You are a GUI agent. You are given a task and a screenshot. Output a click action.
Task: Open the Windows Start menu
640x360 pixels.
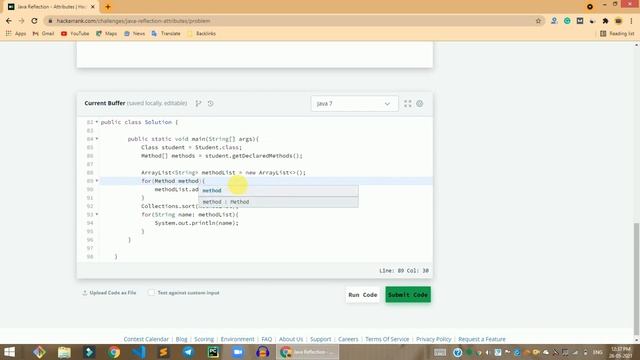click(9, 352)
